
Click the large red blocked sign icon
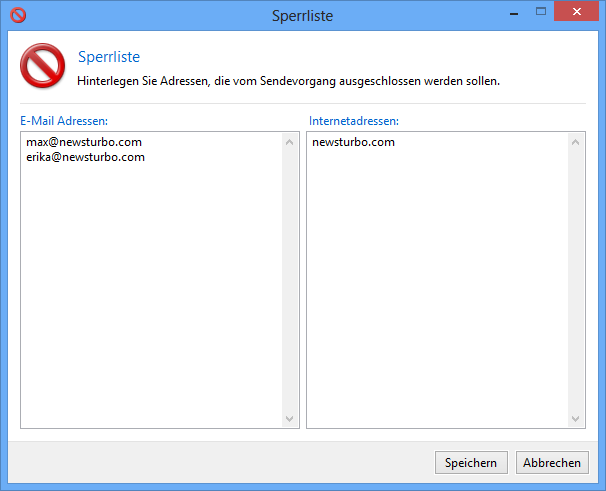click(x=41, y=66)
